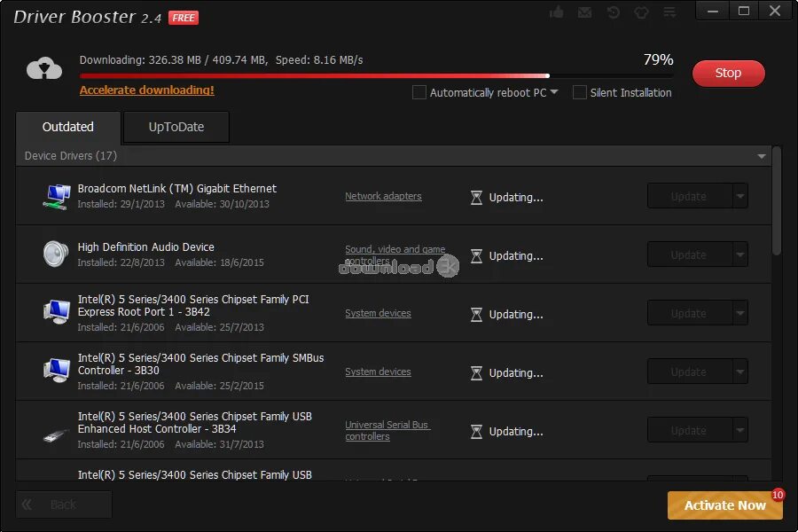Viewport: 798px width, 532px height.
Task: Click the red Stop button
Action: 728,74
